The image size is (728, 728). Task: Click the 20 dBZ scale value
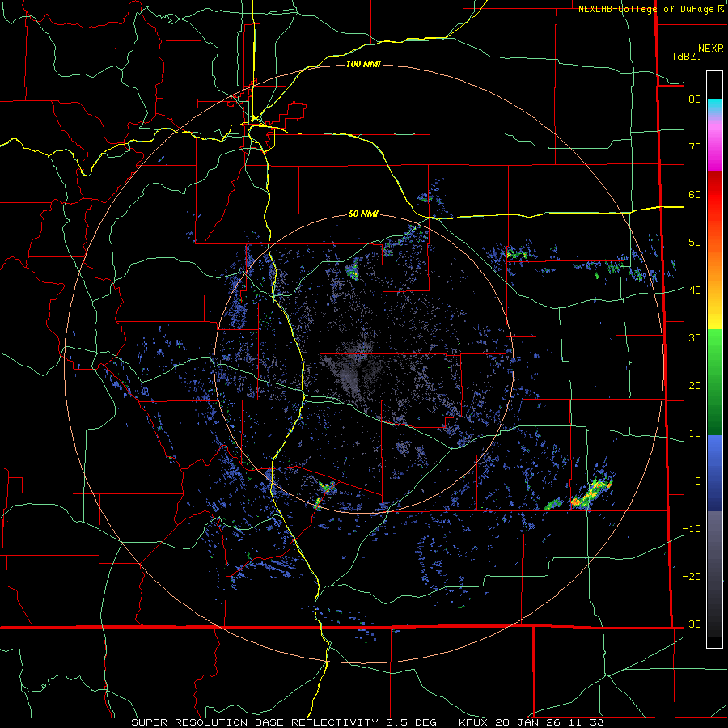tap(695, 385)
